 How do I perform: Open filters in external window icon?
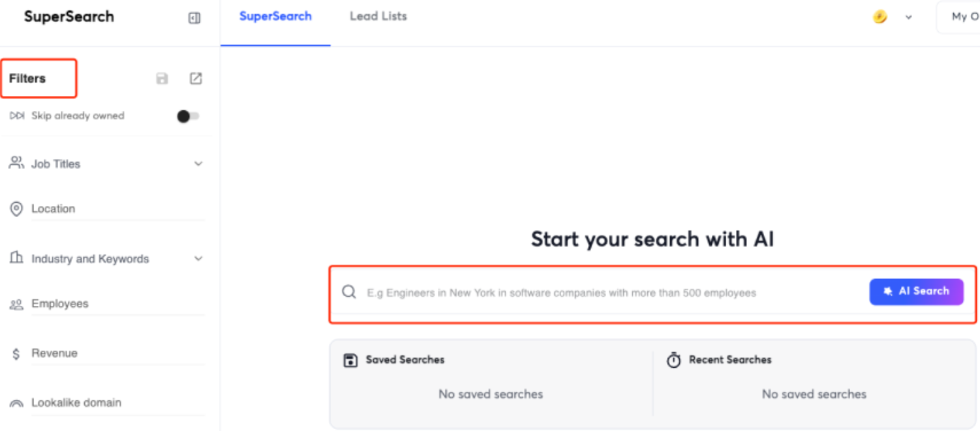pyautogui.click(x=196, y=78)
